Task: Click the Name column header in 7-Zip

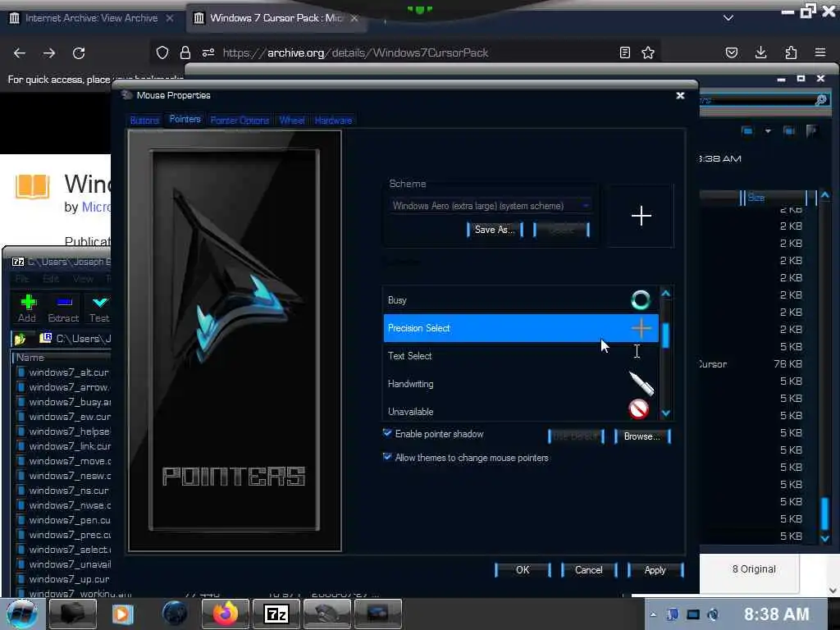Action: (62, 358)
